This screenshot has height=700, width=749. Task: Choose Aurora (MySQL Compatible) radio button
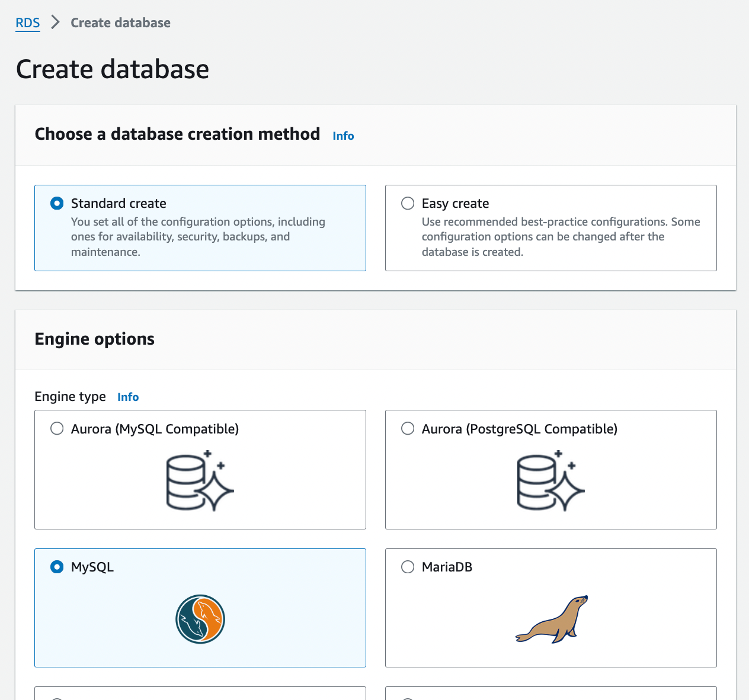tap(57, 428)
